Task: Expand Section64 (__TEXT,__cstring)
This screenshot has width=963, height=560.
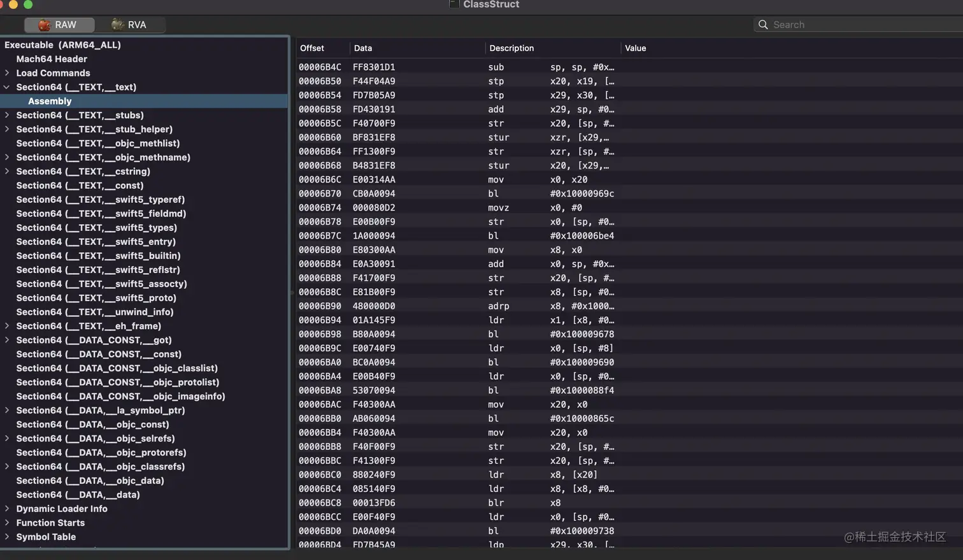Action: pyautogui.click(x=7, y=171)
